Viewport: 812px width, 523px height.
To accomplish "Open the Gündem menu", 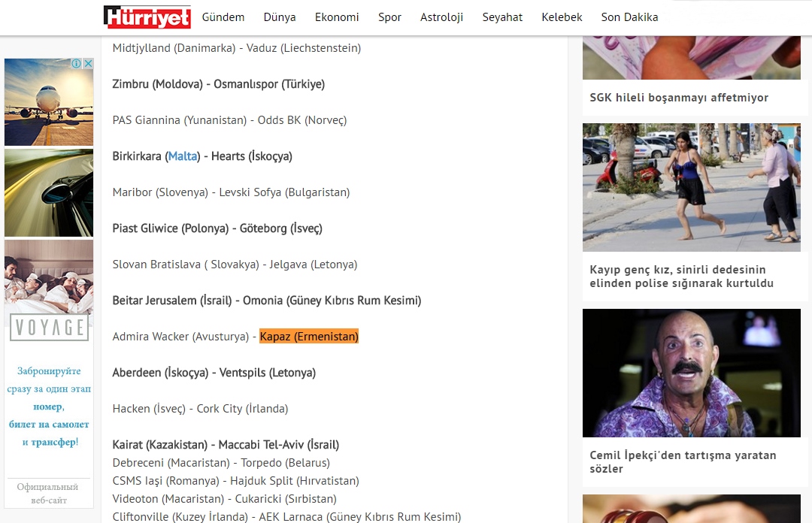I will click(x=223, y=17).
